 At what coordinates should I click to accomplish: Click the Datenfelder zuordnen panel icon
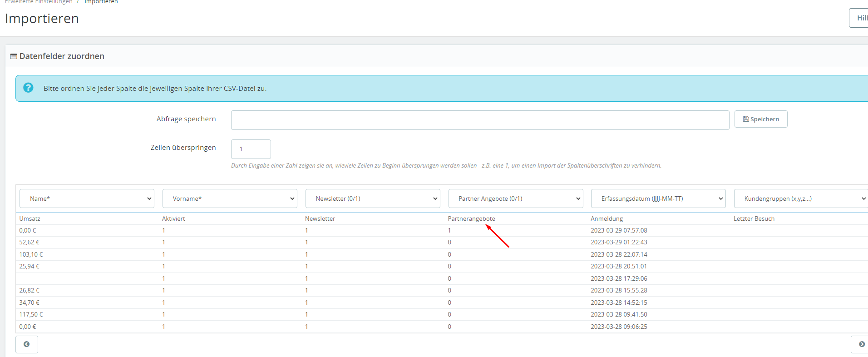tap(14, 56)
